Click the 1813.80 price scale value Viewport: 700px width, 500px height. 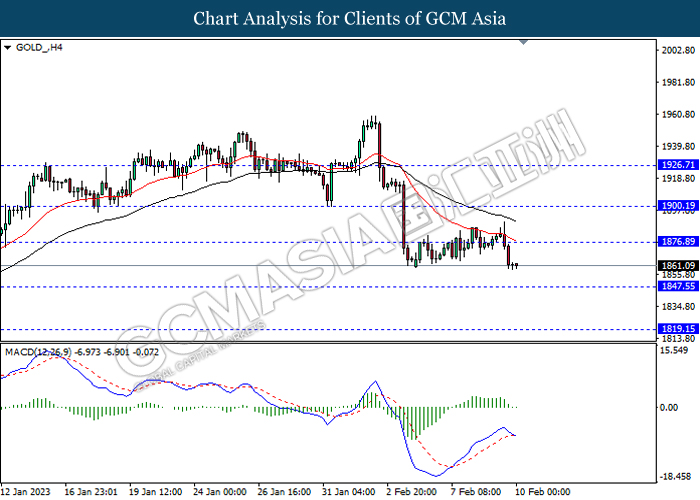679,338
